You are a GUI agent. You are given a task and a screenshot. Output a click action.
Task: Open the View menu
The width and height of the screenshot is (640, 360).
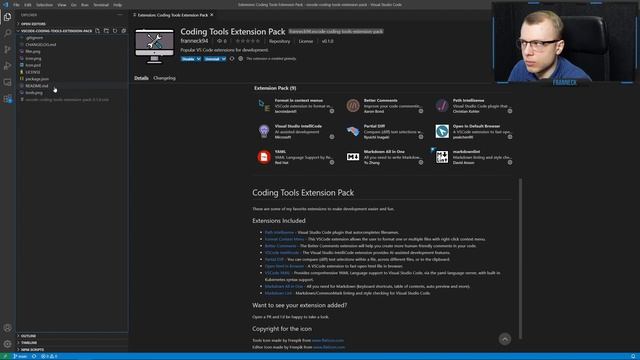point(62,5)
